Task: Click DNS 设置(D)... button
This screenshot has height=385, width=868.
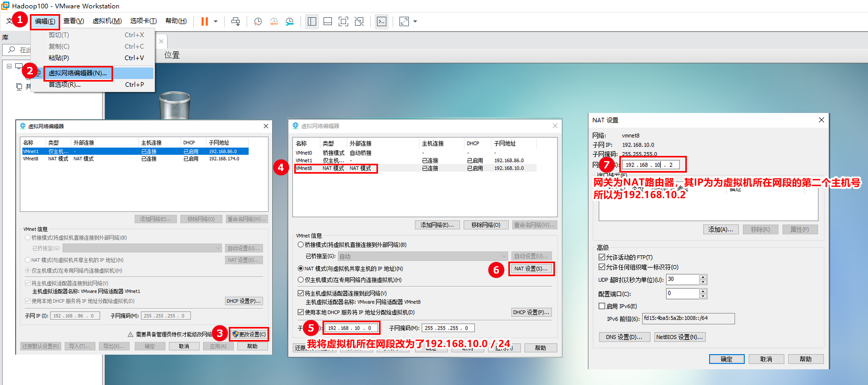Action: [x=624, y=337]
